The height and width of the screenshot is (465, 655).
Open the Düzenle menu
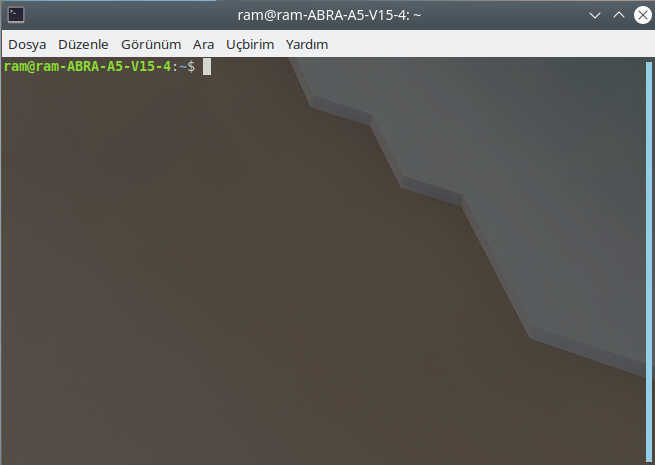point(83,44)
